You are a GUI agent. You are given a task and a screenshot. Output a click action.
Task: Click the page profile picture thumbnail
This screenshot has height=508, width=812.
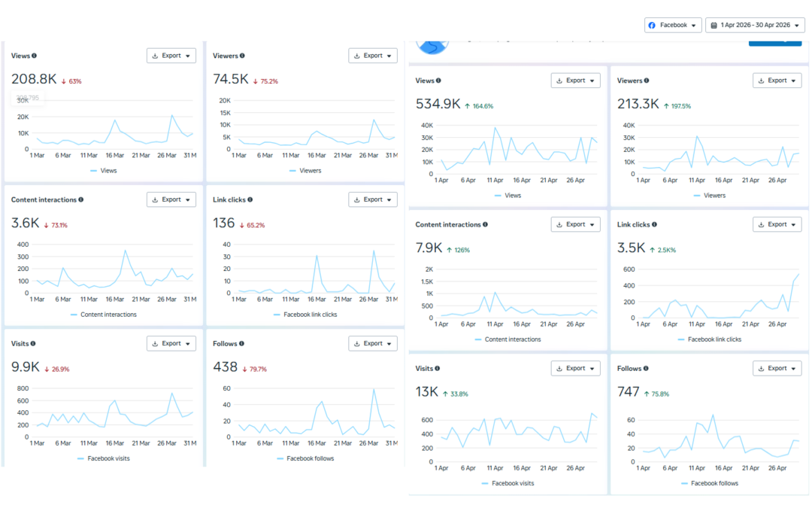pos(432,47)
